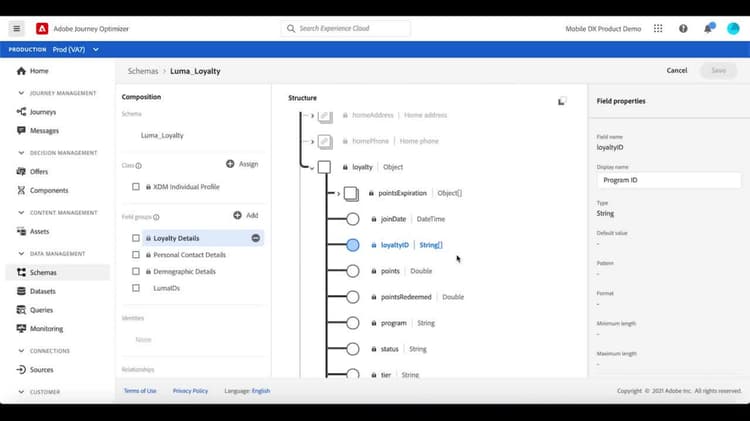This screenshot has height=421, width=750.
Task: Click the lock icon beside loyaltyID
Action: [374, 245]
